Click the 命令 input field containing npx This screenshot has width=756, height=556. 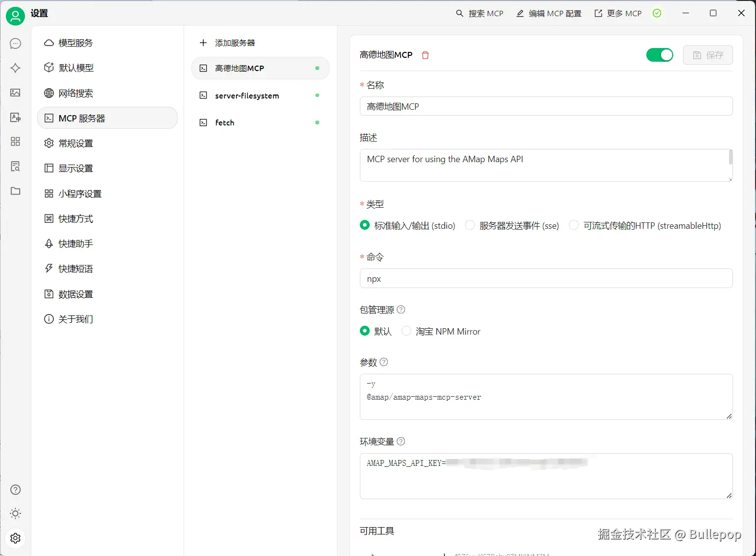(545, 278)
